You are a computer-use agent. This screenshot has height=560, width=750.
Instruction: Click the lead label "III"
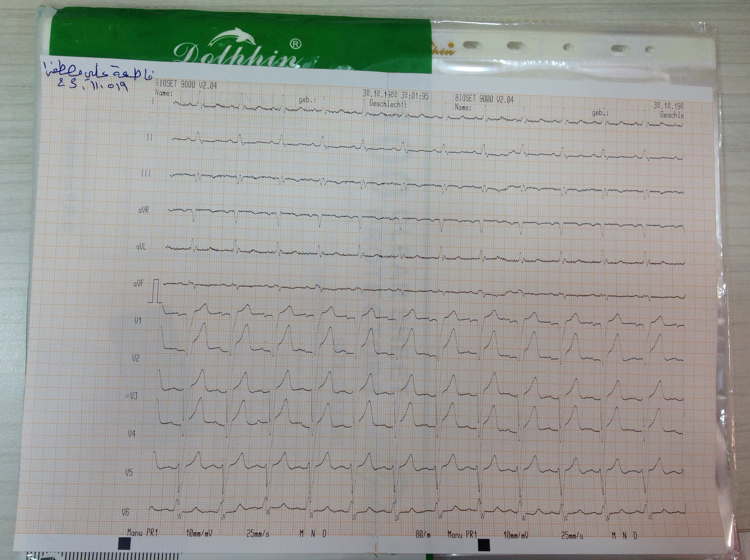146,174
